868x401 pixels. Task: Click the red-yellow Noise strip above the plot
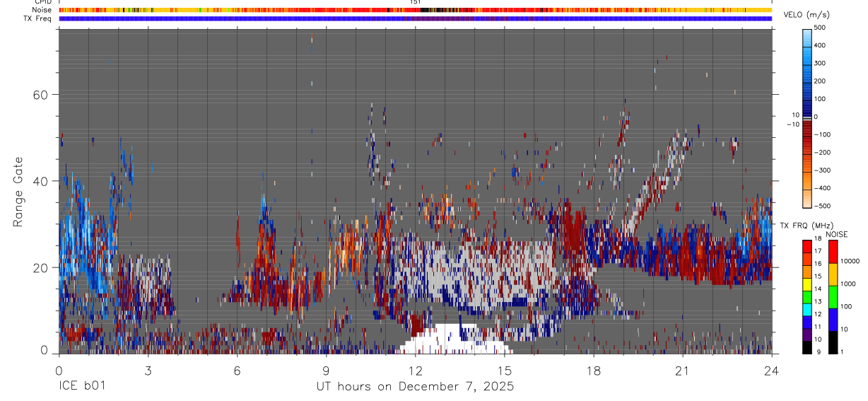415,10
